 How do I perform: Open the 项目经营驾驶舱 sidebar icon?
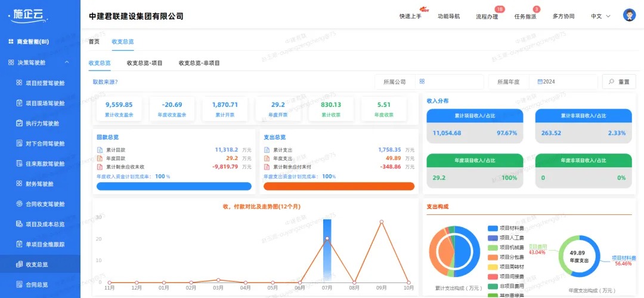pos(20,83)
